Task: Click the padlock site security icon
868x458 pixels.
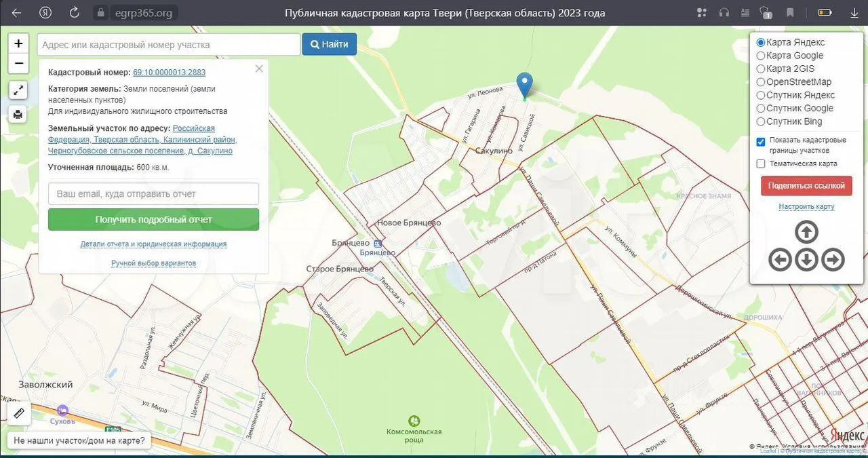Action: (100, 13)
